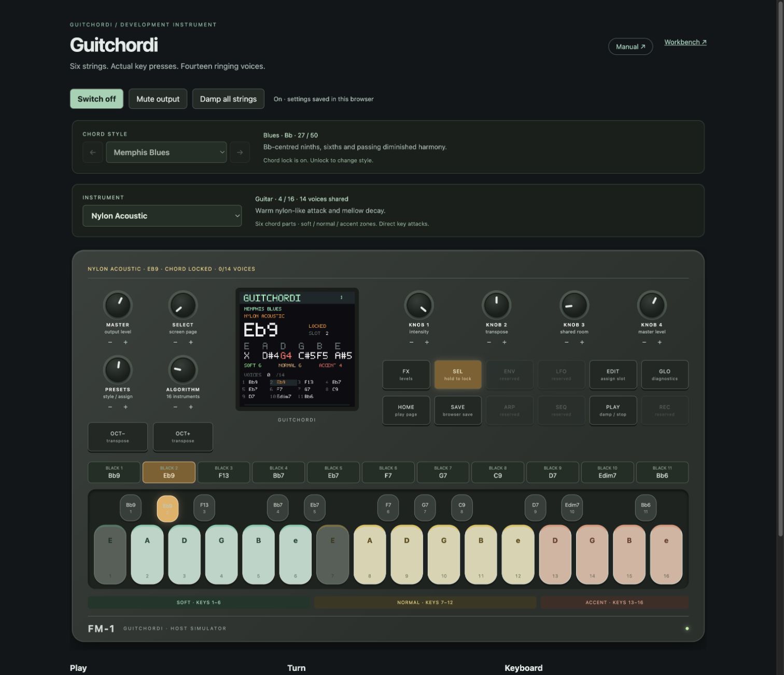Screen dimensions: 784x675
Task: Click the SELECT screen page knob
Action: (x=183, y=305)
